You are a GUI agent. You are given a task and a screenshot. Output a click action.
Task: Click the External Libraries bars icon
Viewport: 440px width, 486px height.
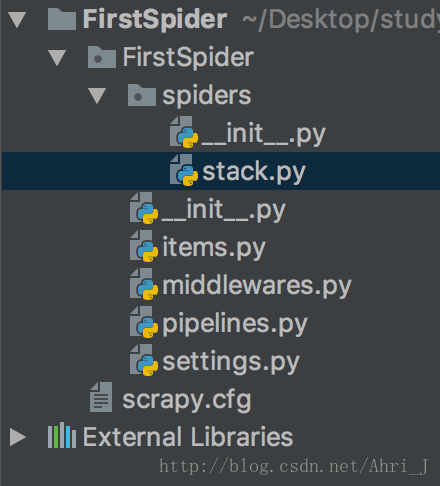pos(62,436)
